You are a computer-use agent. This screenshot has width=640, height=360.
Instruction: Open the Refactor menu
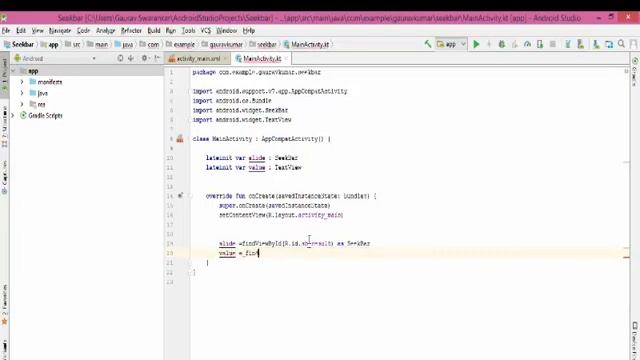coord(131,31)
